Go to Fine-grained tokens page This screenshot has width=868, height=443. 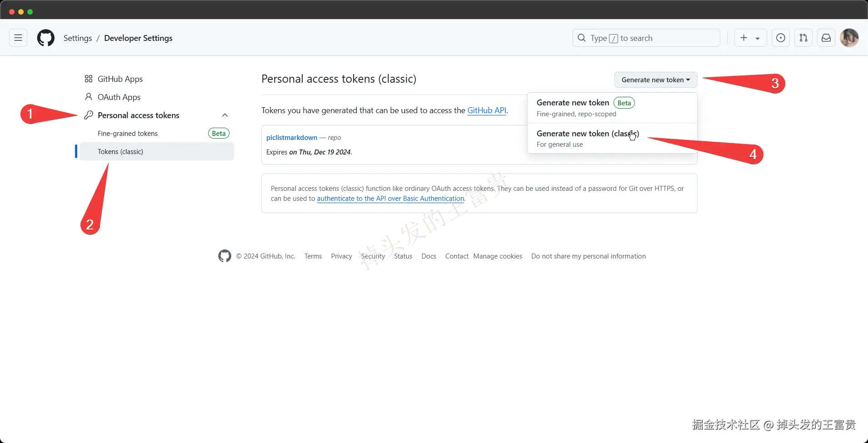coord(128,134)
